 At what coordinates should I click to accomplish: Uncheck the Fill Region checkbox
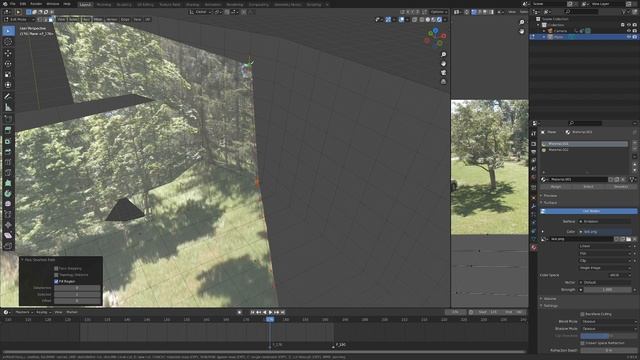(56, 282)
